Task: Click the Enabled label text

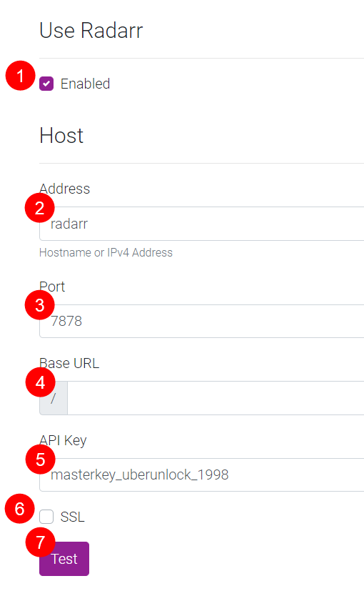Action: pos(86,84)
